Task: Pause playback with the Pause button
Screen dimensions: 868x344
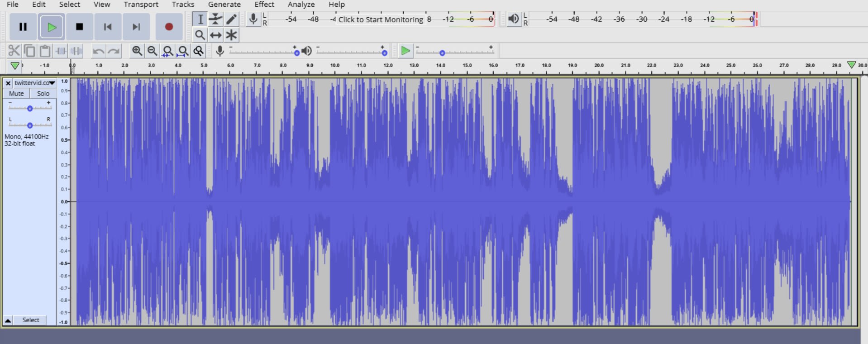Action: point(23,27)
